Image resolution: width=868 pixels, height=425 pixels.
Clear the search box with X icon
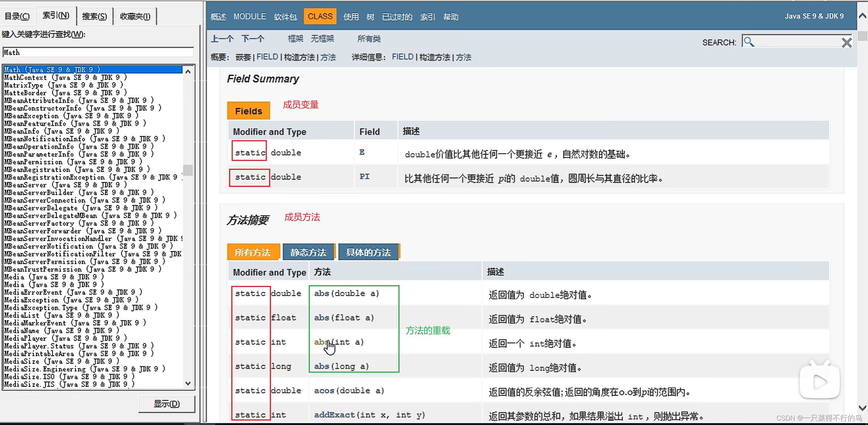[x=847, y=43]
